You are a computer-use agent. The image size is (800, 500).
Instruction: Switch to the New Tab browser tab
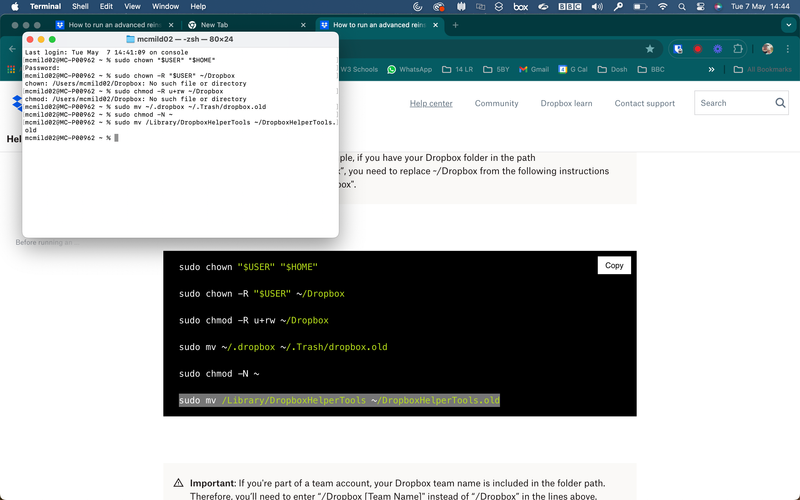220,25
